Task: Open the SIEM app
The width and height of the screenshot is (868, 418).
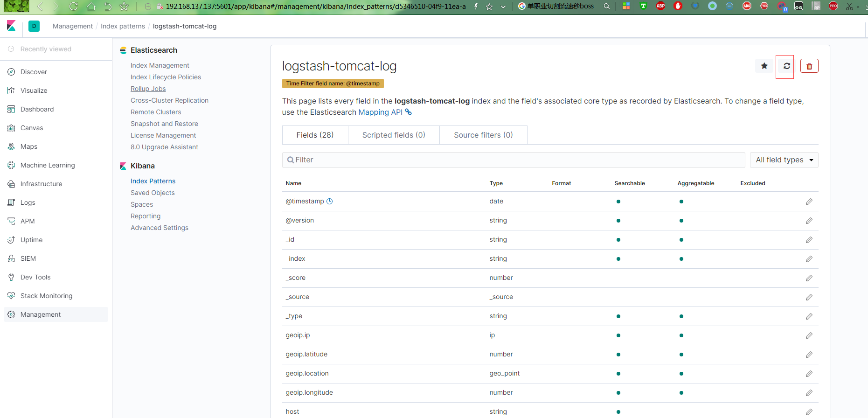Action: [28, 258]
